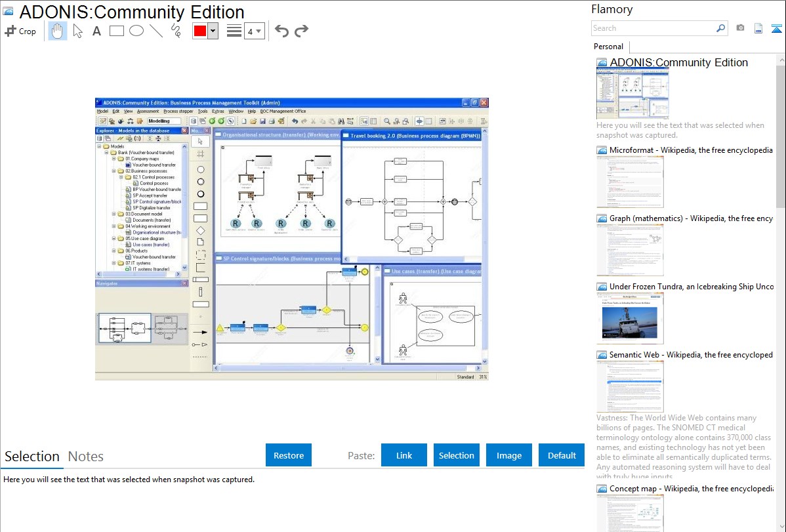Paste as Image

(x=509, y=455)
